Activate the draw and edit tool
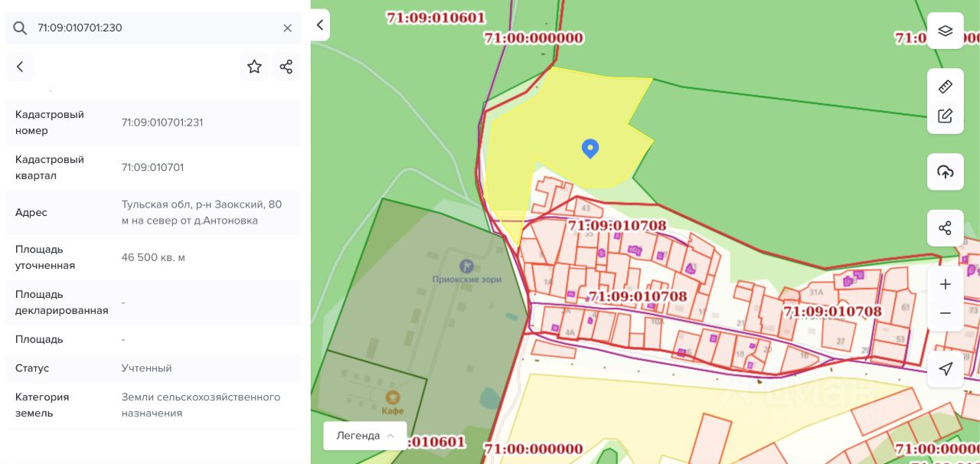Viewport: 980px width, 464px height. (x=945, y=116)
